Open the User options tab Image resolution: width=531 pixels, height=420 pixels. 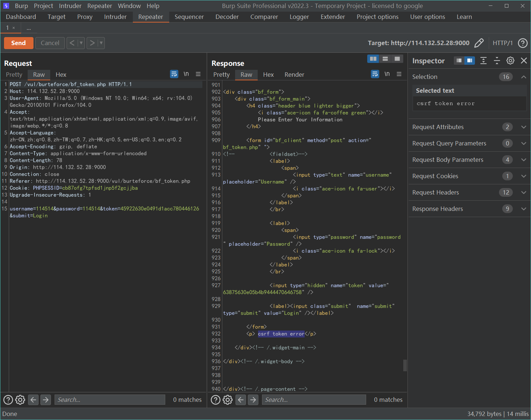pos(428,17)
